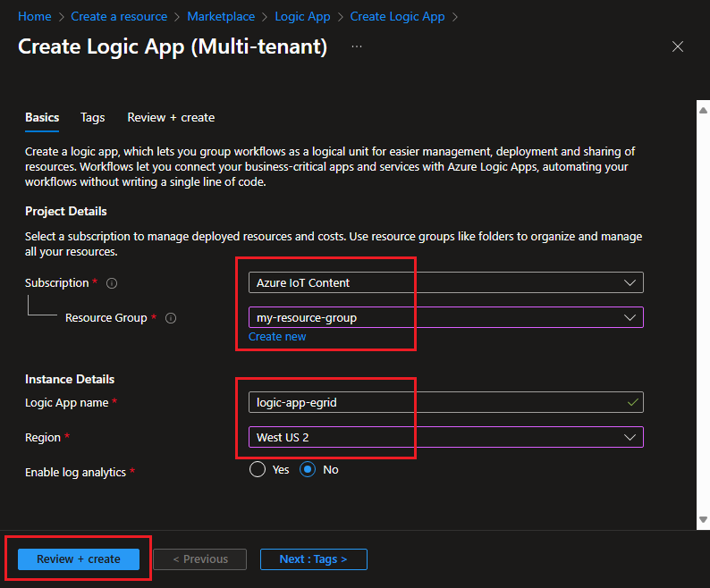
Task: Open the Subscription dropdown
Action: (x=445, y=283)
